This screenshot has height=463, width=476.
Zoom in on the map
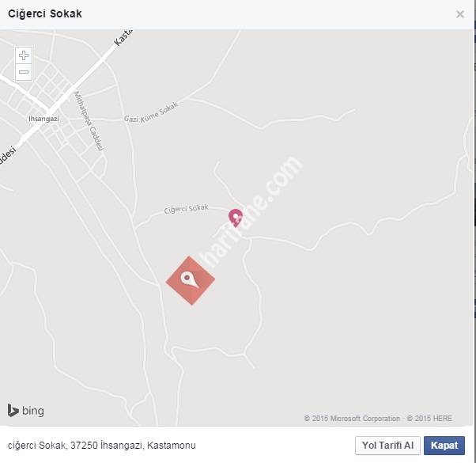[x=24, y=55]
